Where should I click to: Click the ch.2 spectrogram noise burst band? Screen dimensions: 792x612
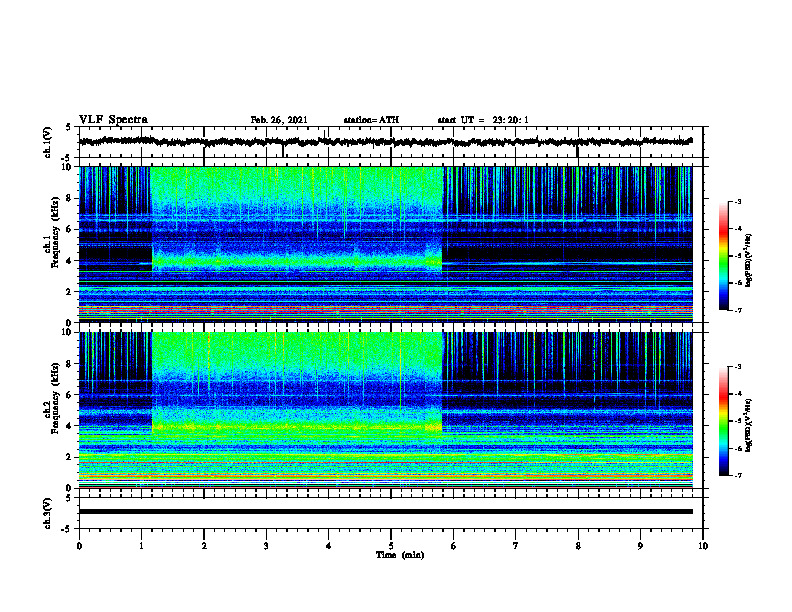pyautogui.click(x=297, y=410)
